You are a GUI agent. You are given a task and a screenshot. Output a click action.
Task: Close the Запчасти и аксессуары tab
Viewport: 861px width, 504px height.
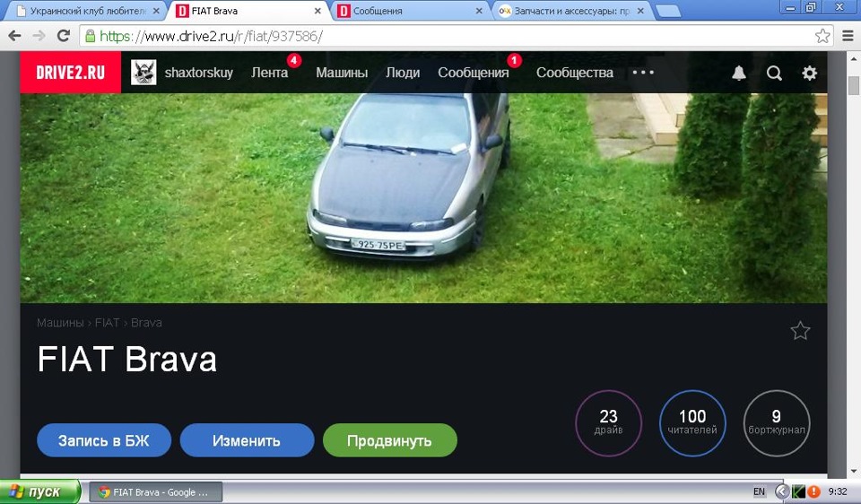click(640, 11)
